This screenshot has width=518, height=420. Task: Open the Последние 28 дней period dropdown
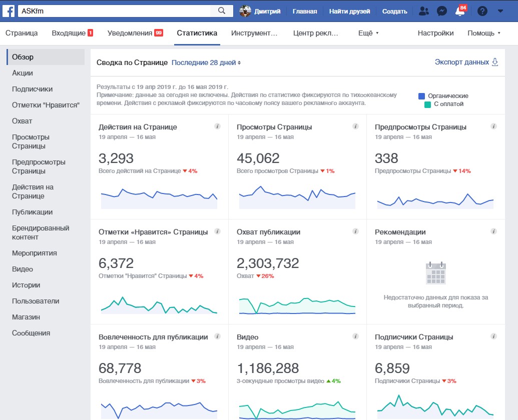pyautogui.click(x=206, y=62)
